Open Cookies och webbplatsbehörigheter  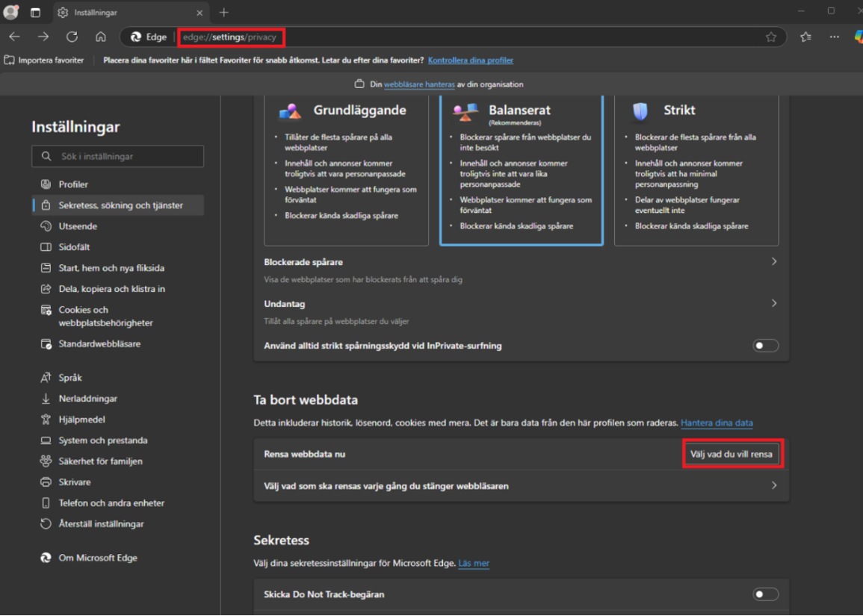118,317
